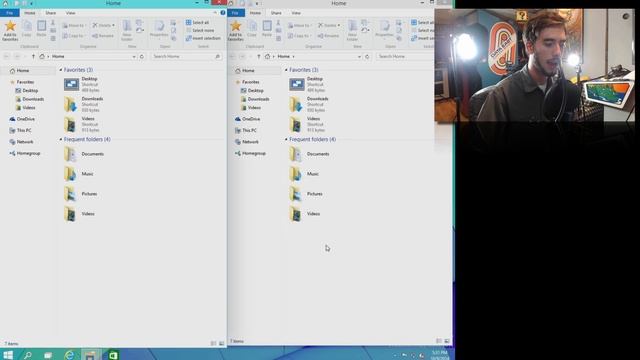Screen dimensions: 640x360
Task: Select Music folder in right window
Action: pos(304,174)
